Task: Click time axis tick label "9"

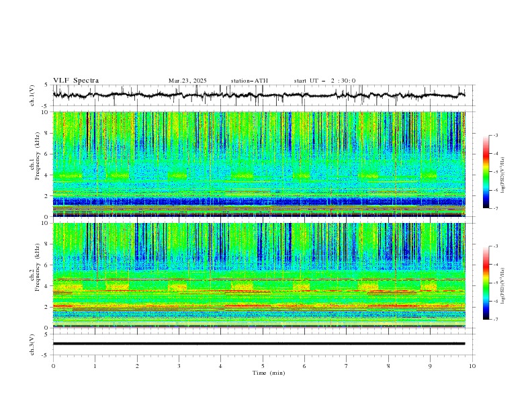Action: pos(430,366)
